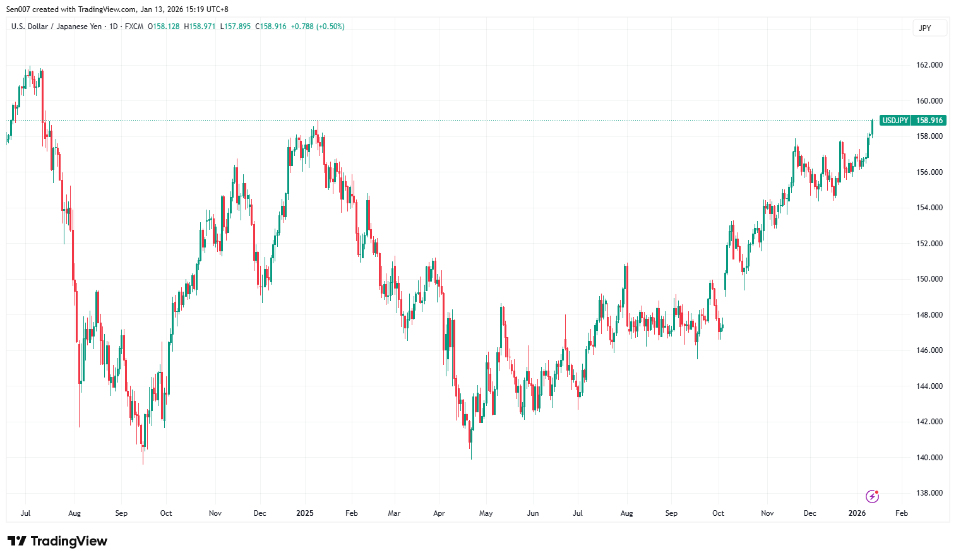The width and height of the screenshot is (956, 560).
Task: Click the 2026 label on the time axis
Action: (857, 513)
